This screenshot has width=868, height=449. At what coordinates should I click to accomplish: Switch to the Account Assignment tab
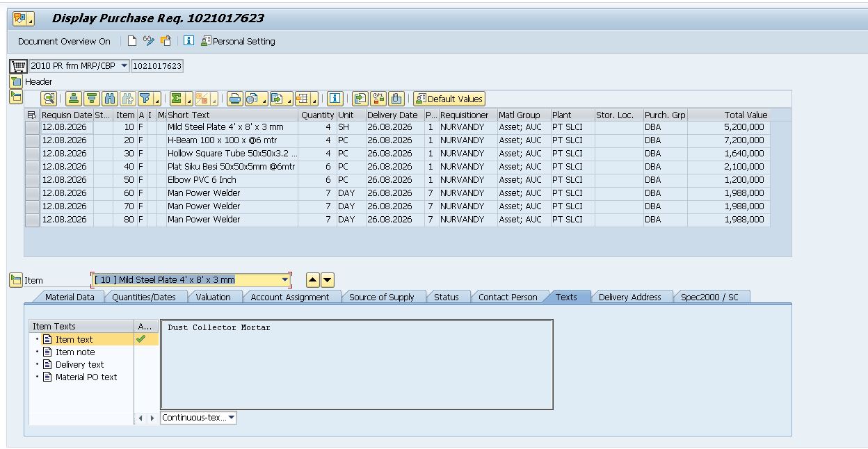[x=290, y=297]
